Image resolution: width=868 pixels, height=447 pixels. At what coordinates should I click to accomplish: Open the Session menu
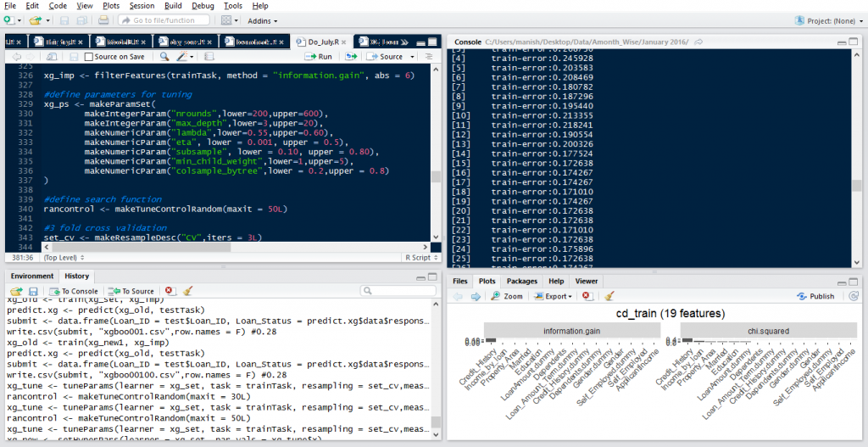142,6
